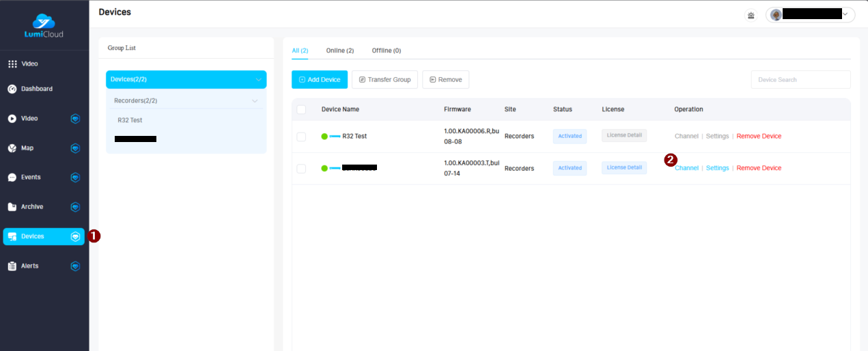Collapse the Devices(2/2) group chevron
The image size is (868, 351).
tap(258, 80)
